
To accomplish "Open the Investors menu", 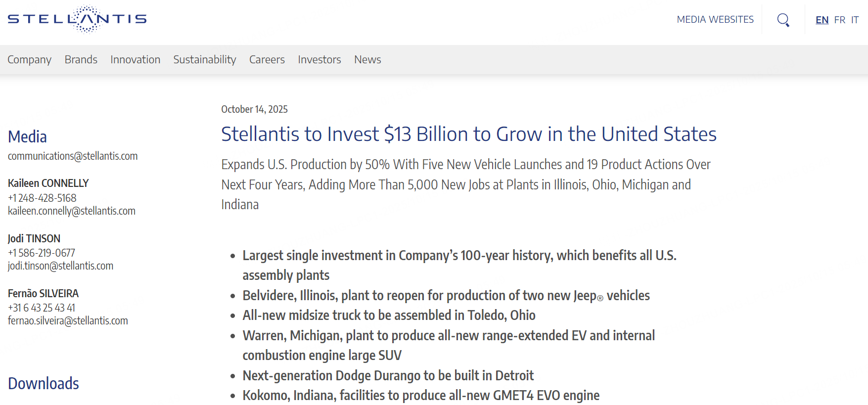I will pyautogui.click(x=319, y=60).
